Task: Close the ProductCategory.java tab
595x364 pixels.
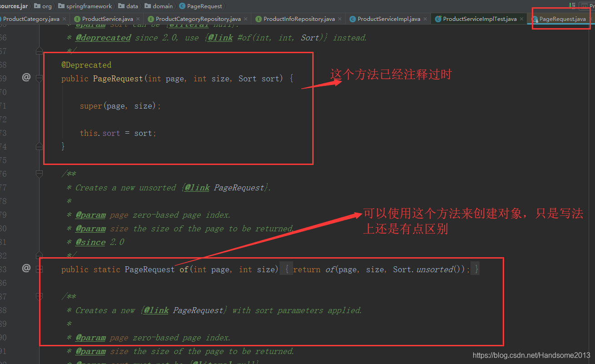Action: pos(64,19)
